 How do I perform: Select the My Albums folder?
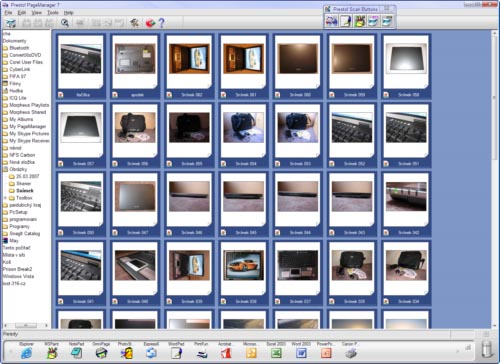pos(21,119)
